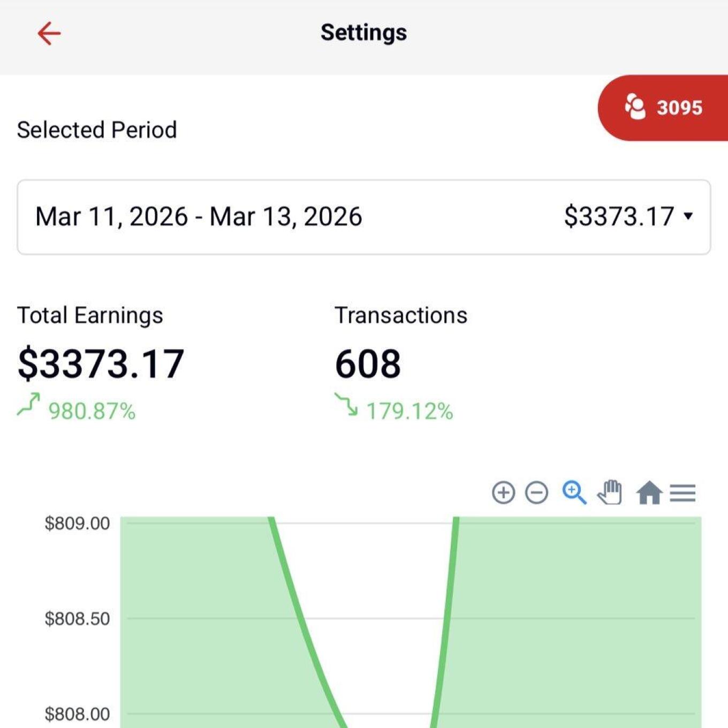Click the 608 transactions count

368,364
